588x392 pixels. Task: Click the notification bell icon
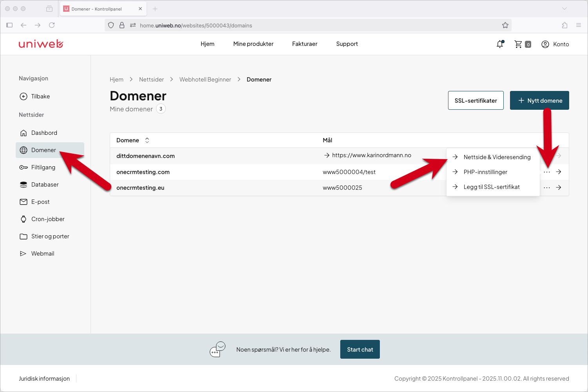pos(500,44)
